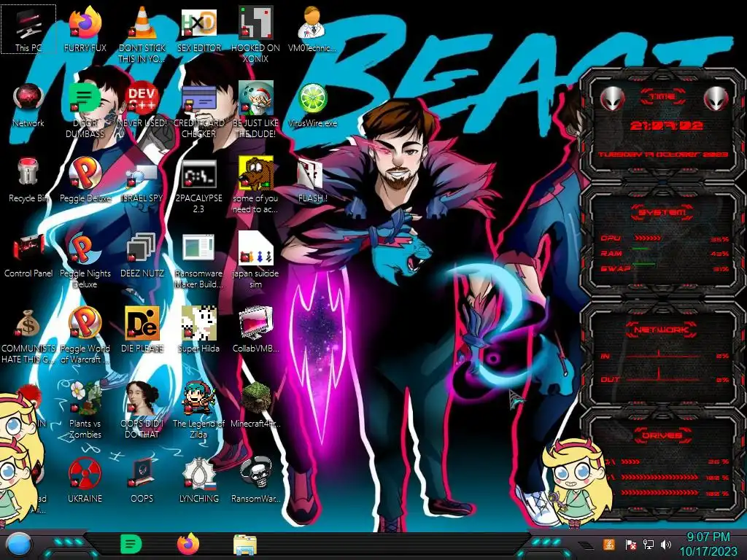The image size is (747, 560).
Task: Open File Explorer from the taskbar
Action: (245, 545)
